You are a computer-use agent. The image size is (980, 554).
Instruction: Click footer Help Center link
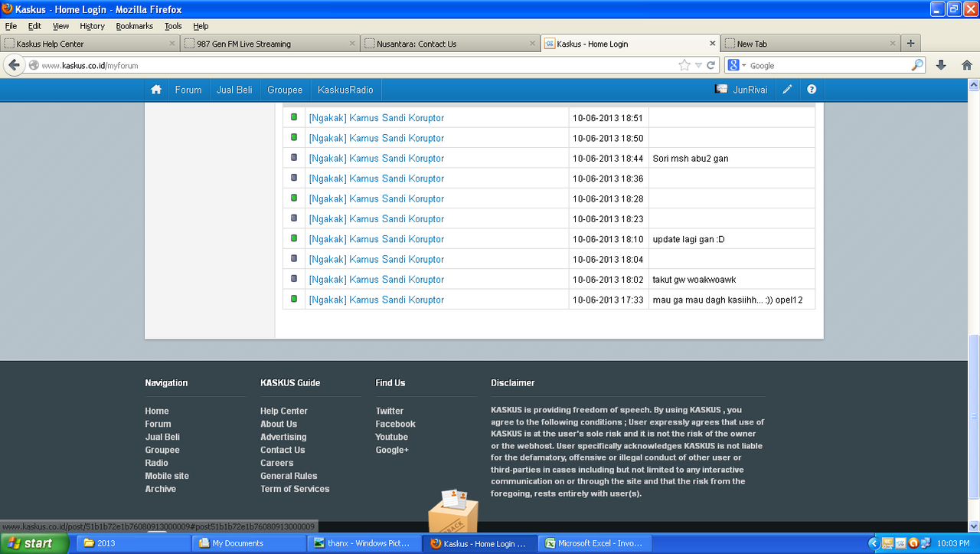pyautogui.click(x=284, y=411)
